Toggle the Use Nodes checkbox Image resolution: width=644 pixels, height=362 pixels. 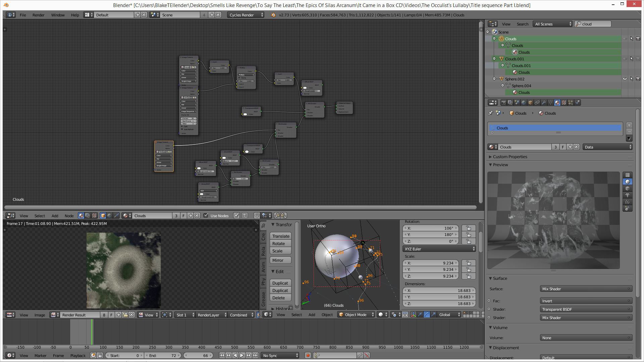pos(206,216)
